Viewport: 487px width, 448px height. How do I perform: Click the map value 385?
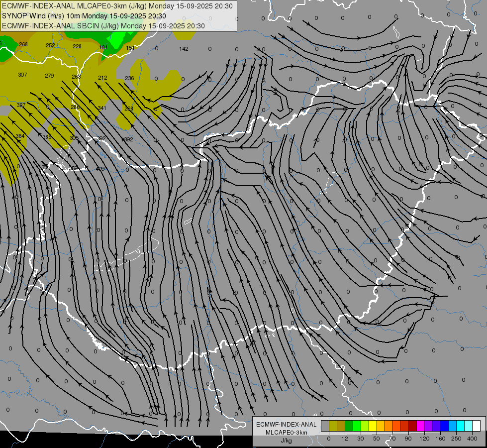pyautogui.click(x=47, y=137)
